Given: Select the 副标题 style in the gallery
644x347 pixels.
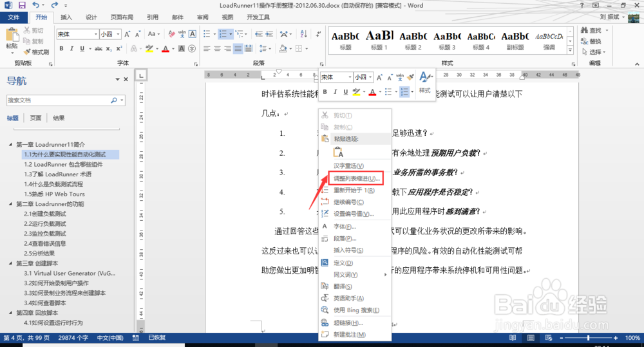Looking at the screenshot, I should click(515, 41).
